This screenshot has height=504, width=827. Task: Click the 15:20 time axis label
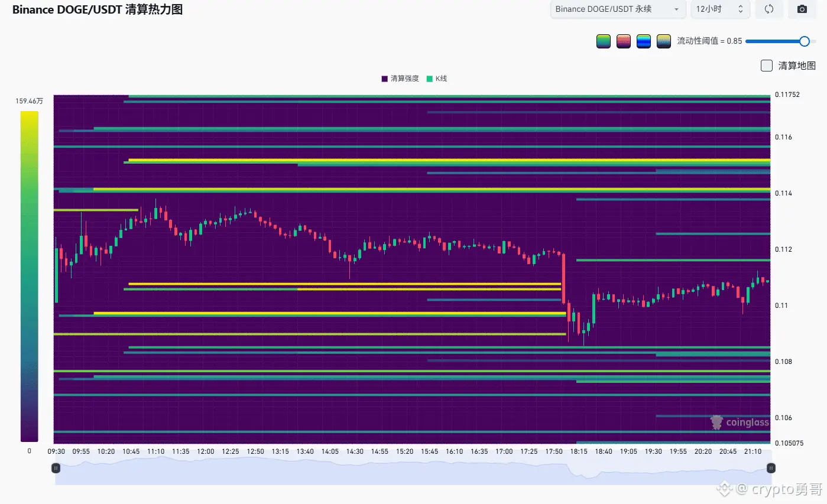(x=405, y=451)
